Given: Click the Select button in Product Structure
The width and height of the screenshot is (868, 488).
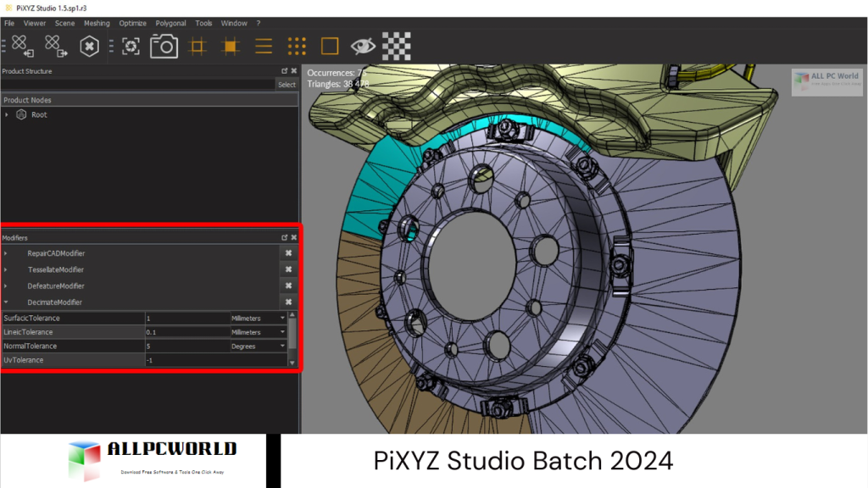Looking at the screenshot, I should pyautogui.click(x=287, y=85).
